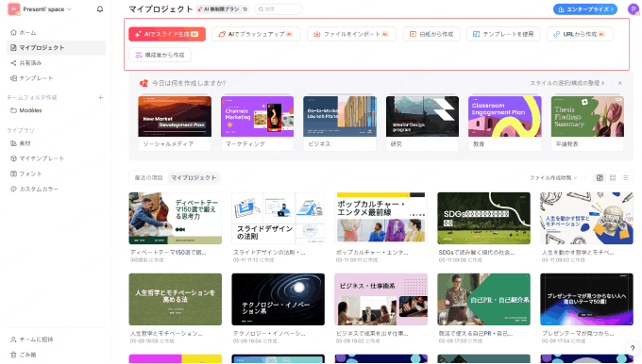642x364 pixels.
Task: Select the 教育 template card
Action: point(505,124)
